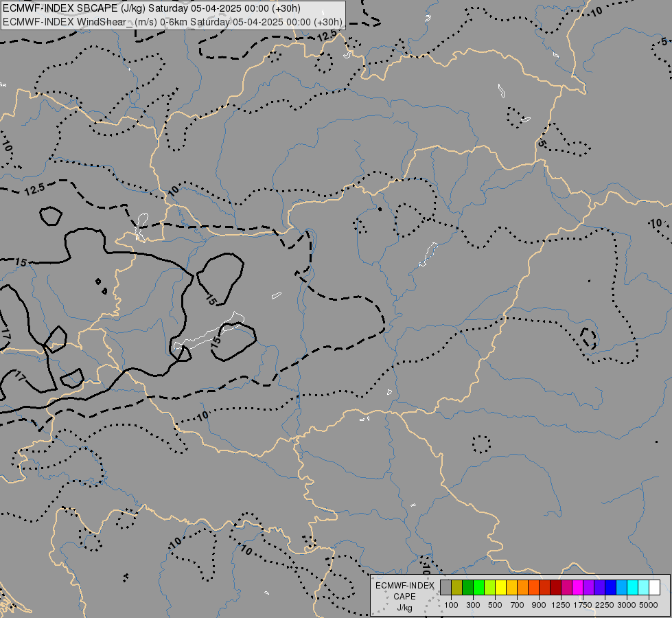Click the 12.5 contour label below the title box
This screenshot has height=618, width=672.
328,36
